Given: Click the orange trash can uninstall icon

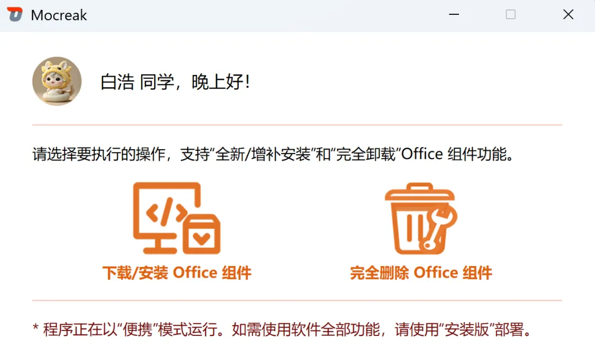Looking at the screenshot, I should tap(421, 219).
